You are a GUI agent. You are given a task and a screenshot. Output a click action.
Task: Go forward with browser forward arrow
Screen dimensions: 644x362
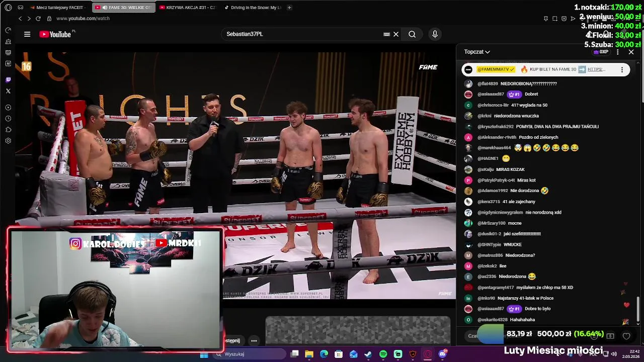(x=29, y=19)
